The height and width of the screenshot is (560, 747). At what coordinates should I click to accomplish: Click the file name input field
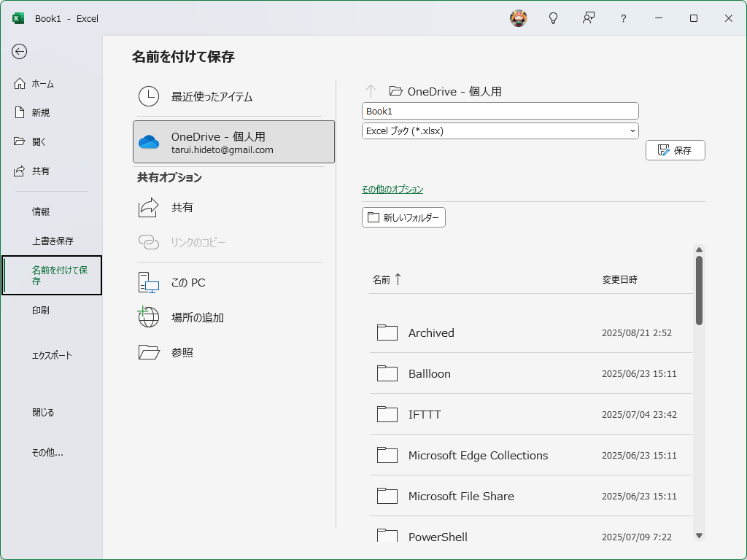(x=500, y=111)
